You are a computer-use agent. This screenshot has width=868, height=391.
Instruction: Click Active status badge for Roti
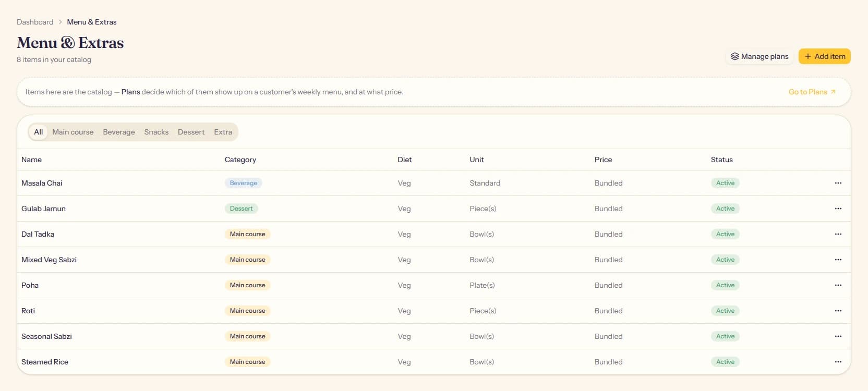pyautogui.click(x=725, y=311)
